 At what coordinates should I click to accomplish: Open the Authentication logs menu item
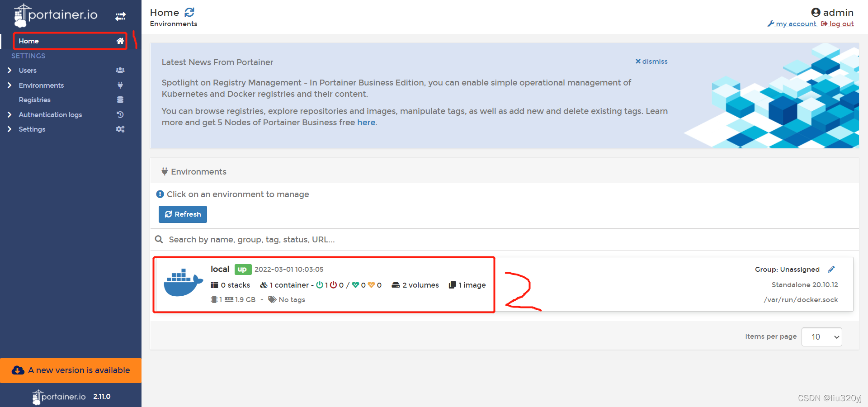pos(71,115)
